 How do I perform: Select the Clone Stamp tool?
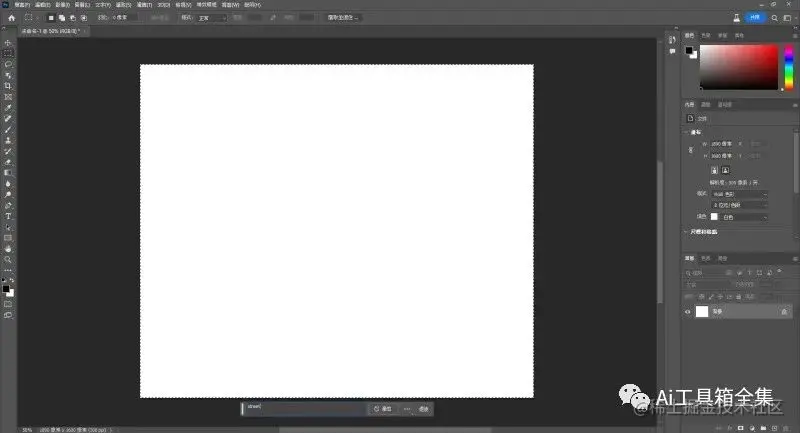(x=8, y=140)
